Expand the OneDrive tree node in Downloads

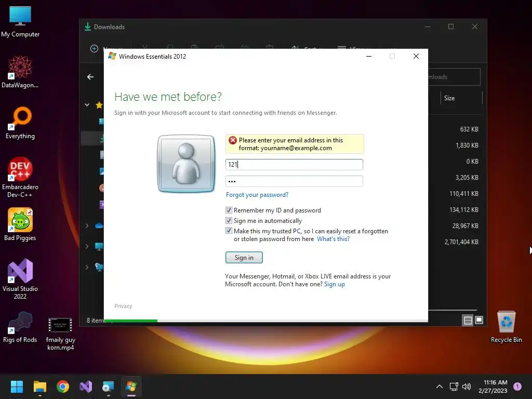[87, 225]
